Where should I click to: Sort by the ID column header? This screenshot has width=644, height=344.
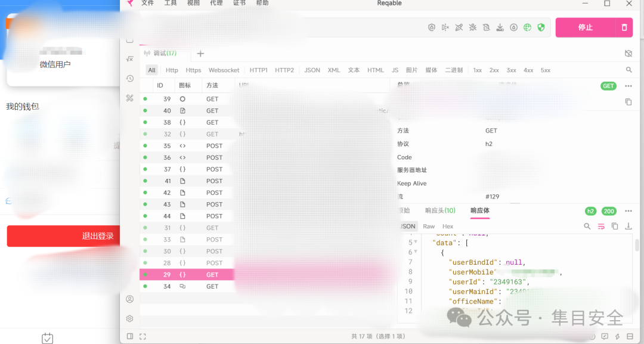click(160, 85)
